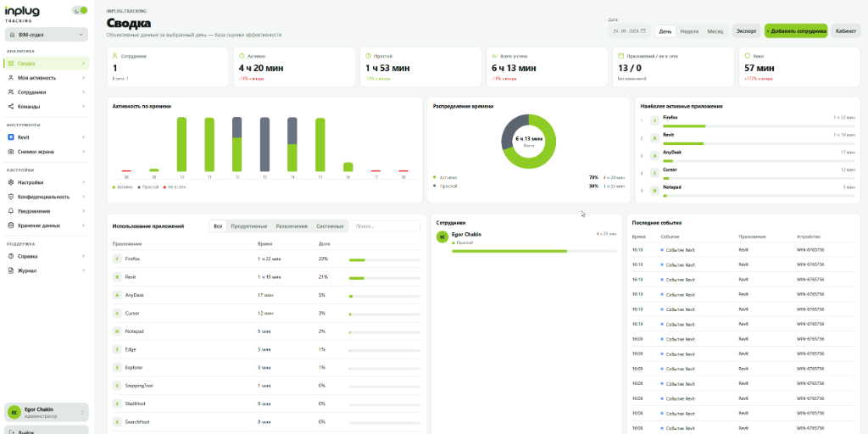Click the Журнал document icon
Viewport: 868px width, 434px height.
[11, 270]
